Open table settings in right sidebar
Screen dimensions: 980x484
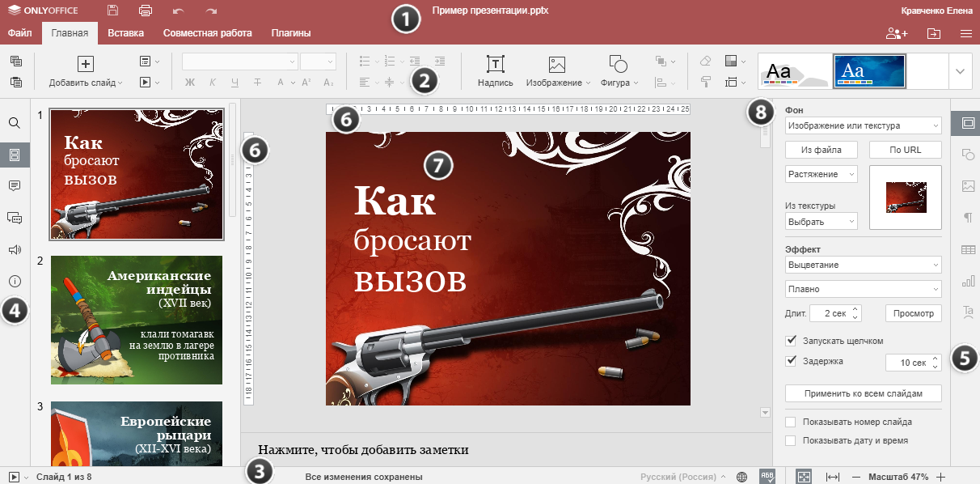coord(967,249)
